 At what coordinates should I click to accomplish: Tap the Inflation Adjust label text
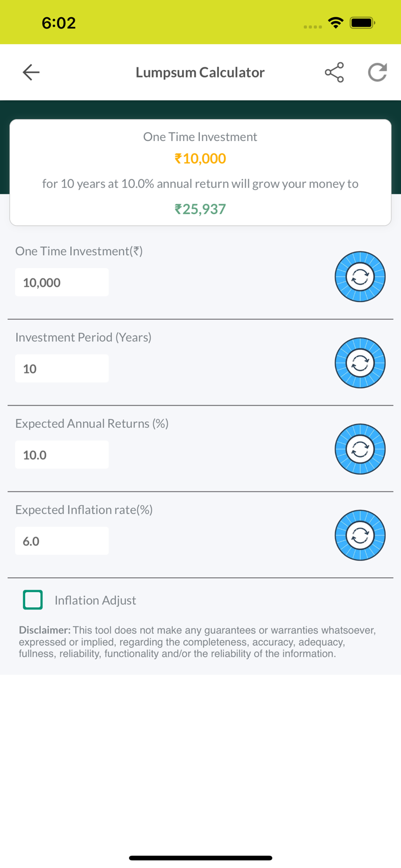[x=95, y=600]
